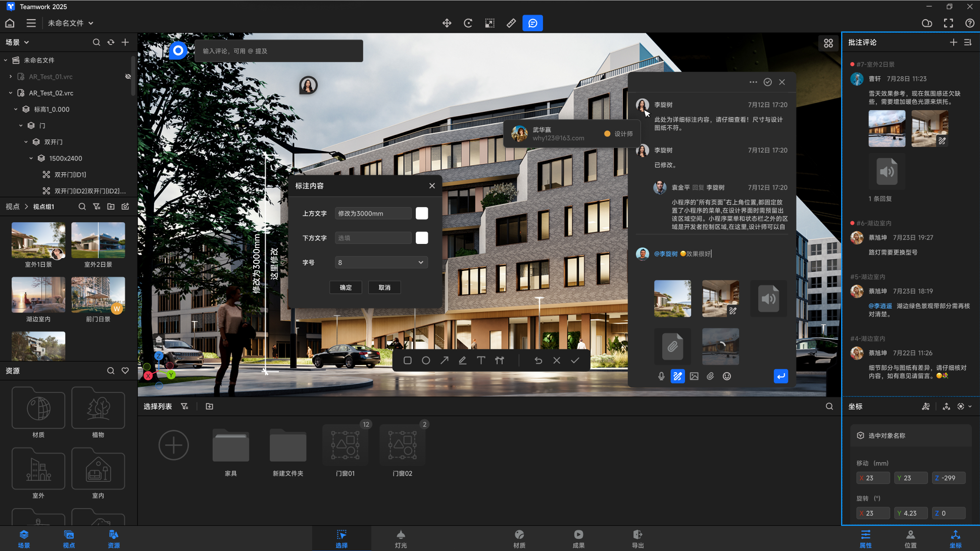Switch to the lighting tab
The width and height of the screenshot is (980, 551).
pyautogui.click(x=401, y=538)
